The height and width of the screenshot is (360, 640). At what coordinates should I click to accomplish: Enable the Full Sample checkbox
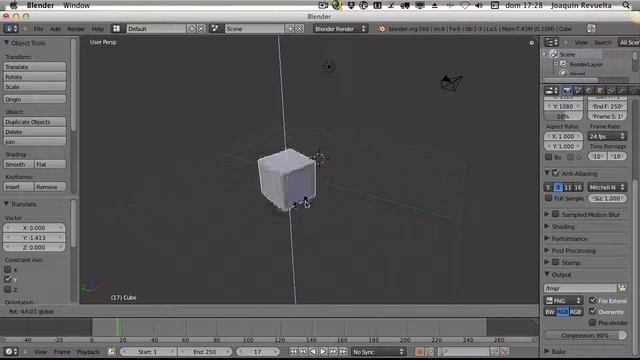click(549, 198)
